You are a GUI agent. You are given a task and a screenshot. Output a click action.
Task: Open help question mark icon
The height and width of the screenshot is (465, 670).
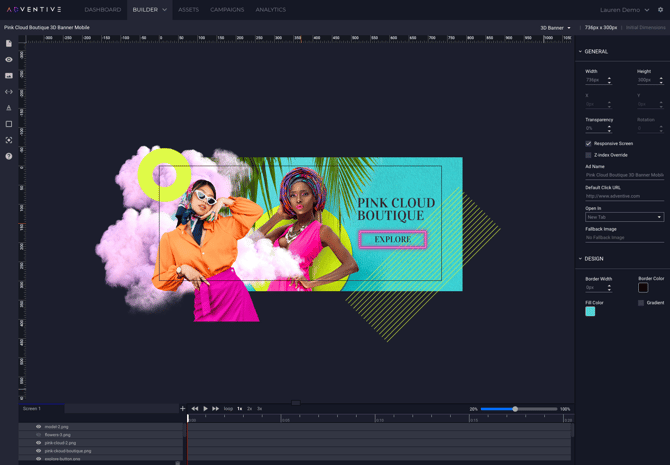pos(9,156)
